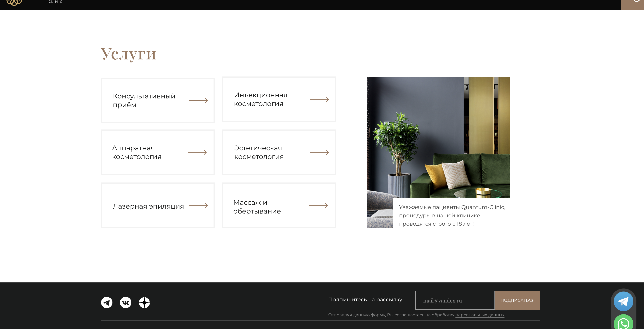Open the VK social icon in footer
Viewport: 644px width, 329px height.
(126, 302)
